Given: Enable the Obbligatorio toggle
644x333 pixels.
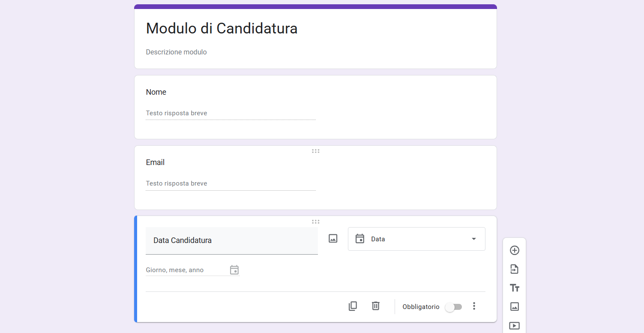Looking at the screenshot, I should (454, 307).
